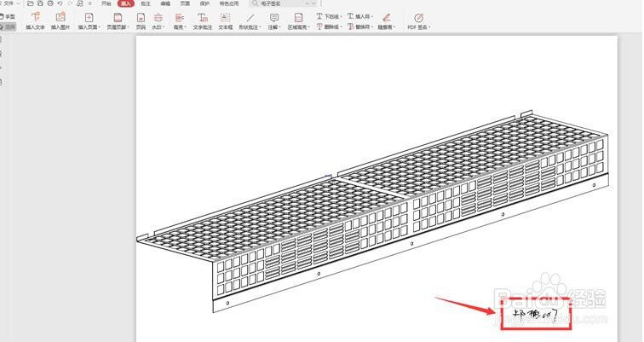The image size is (644, 342).
Task: Select the 替换符 (replace mark) tool
Action: [x=359, y=26]
